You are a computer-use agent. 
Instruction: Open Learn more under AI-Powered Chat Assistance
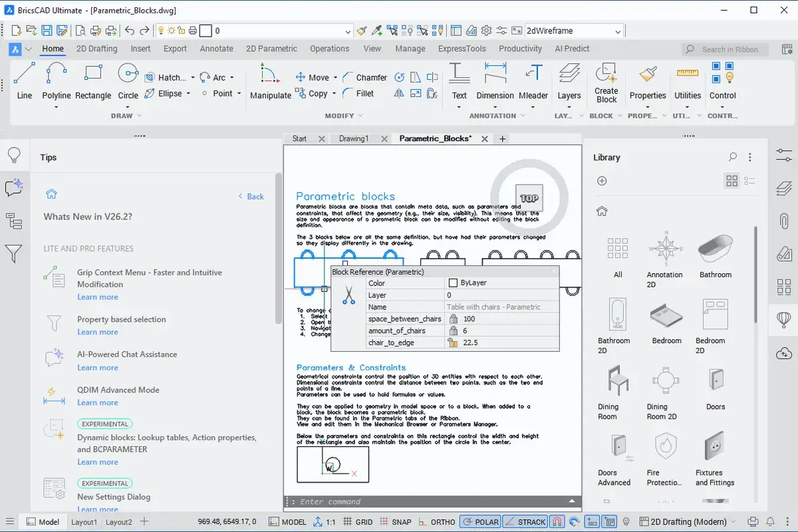pyautogui.click(x=98, y=367)
